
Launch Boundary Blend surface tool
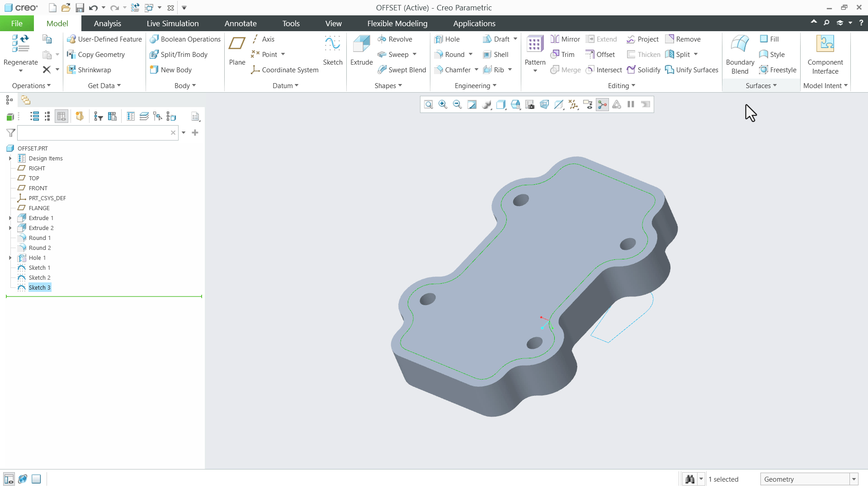[740, 54]
